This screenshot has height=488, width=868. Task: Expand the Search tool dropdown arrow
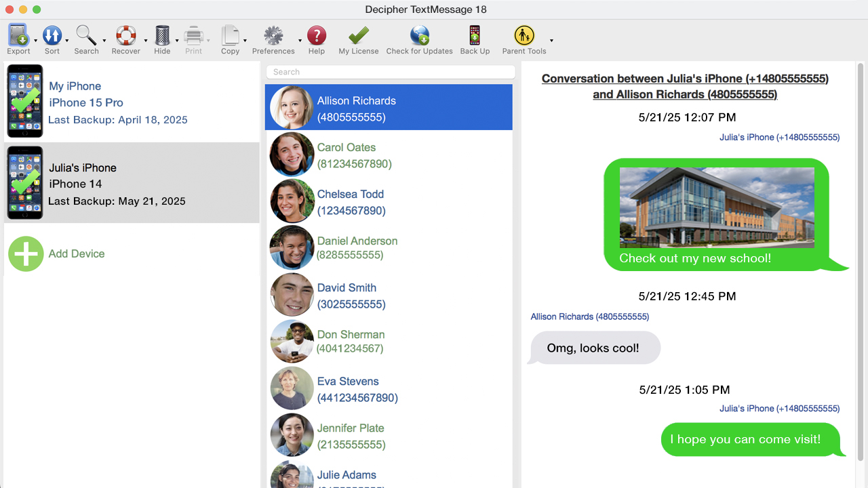[104, 41]
